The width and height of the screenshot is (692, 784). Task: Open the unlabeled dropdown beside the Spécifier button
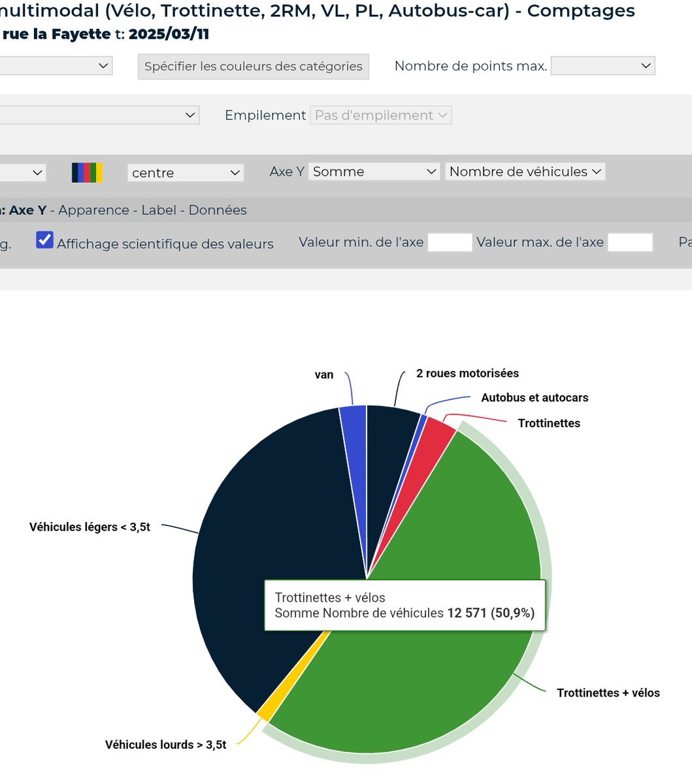coord(56,66)
